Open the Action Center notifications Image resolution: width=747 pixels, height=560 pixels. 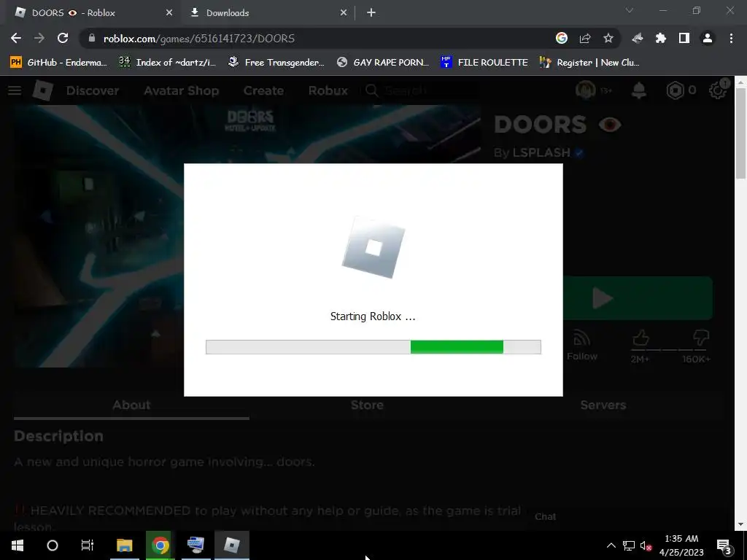pos(724,545)
